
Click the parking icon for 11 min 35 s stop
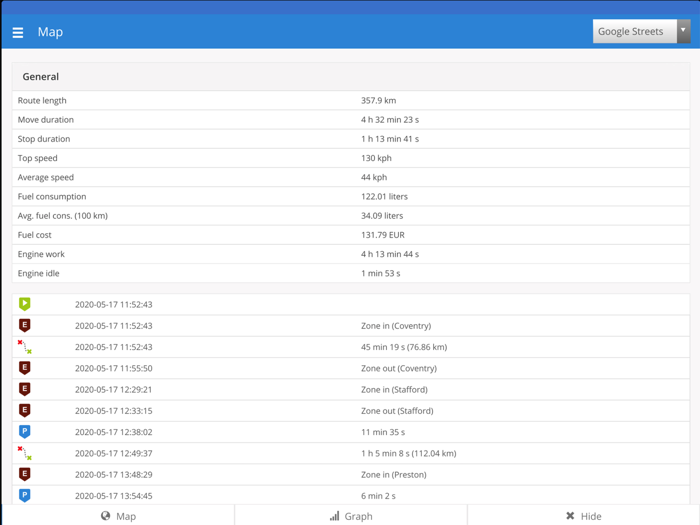[x=25, y=432]
